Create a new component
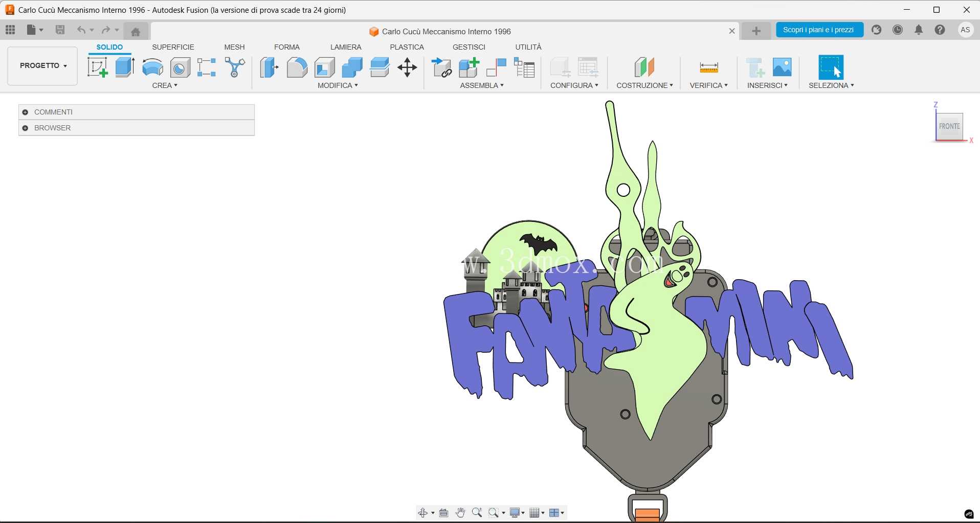 click(x=469, y=67)
